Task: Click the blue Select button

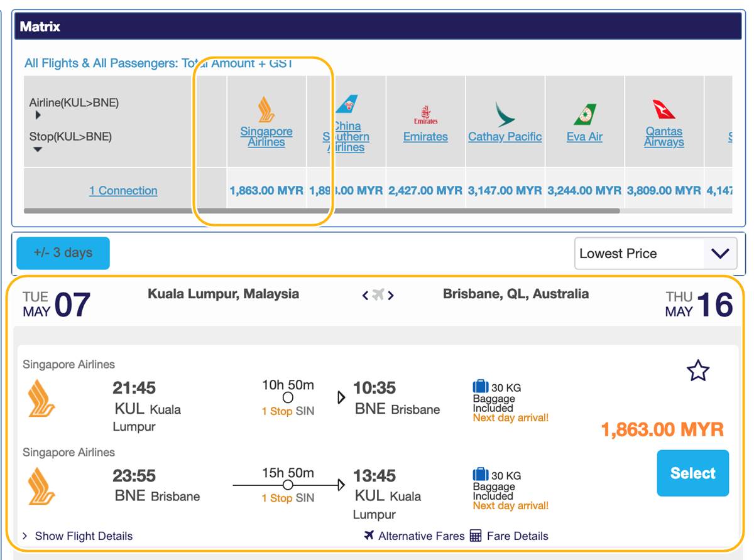Action: pos(693,473)
